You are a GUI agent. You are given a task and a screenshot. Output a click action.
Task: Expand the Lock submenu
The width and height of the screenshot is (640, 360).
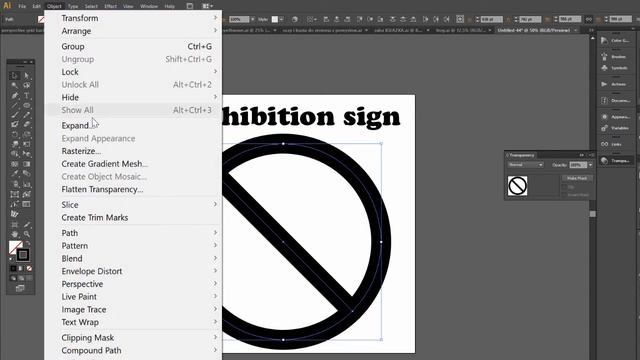pos(133,72)
